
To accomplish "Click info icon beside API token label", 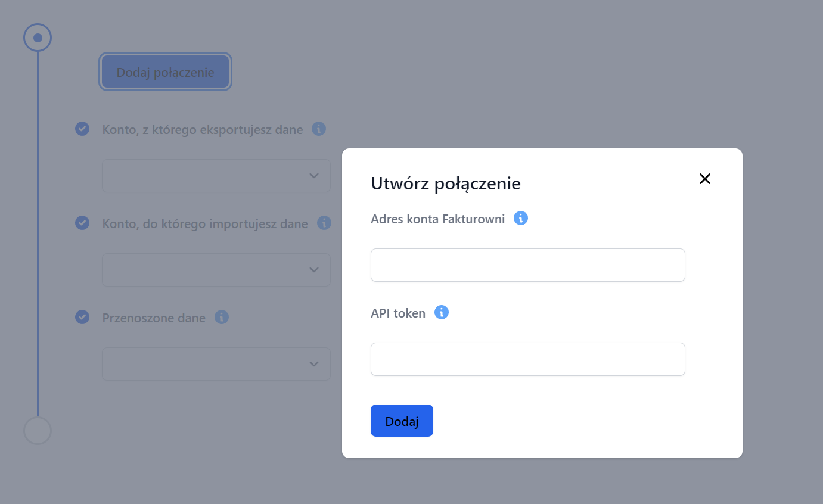I will 442,313.
